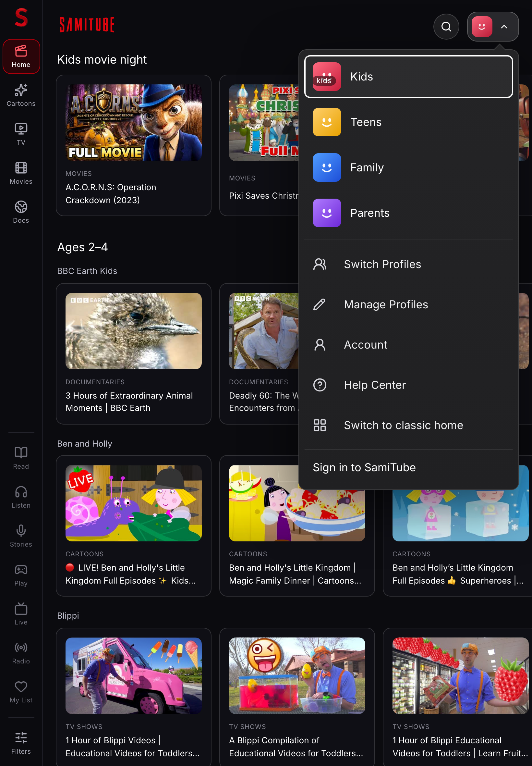Open the BBC Earth bird thumbnail
Screen dimensions: 532x766
pyautogui.click(x=133, y=331)
